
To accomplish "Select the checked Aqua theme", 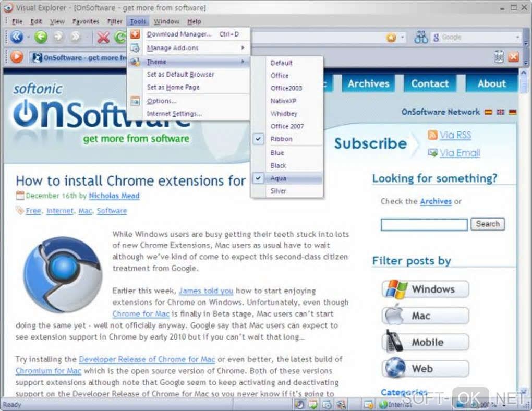I will pyautogui.click(x=287, y=178).
